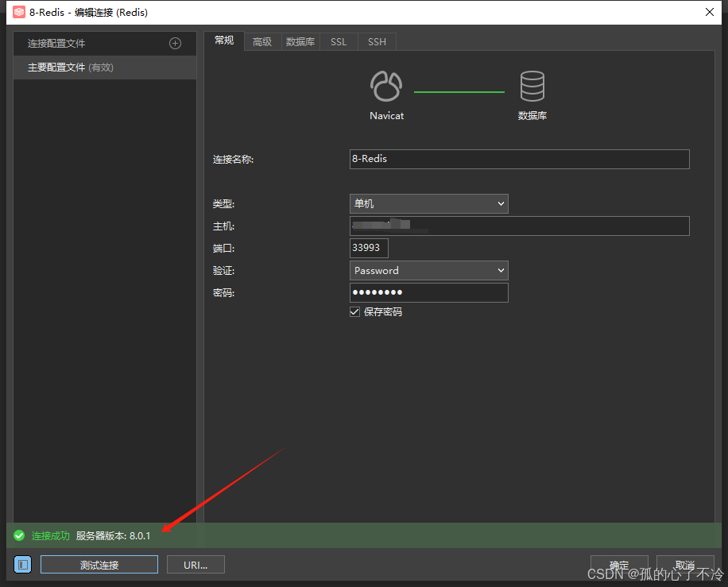Screen dimensions: 728x587
Task: Select the 主要配置文件 profile row
Action: click(x=105, y=68)
